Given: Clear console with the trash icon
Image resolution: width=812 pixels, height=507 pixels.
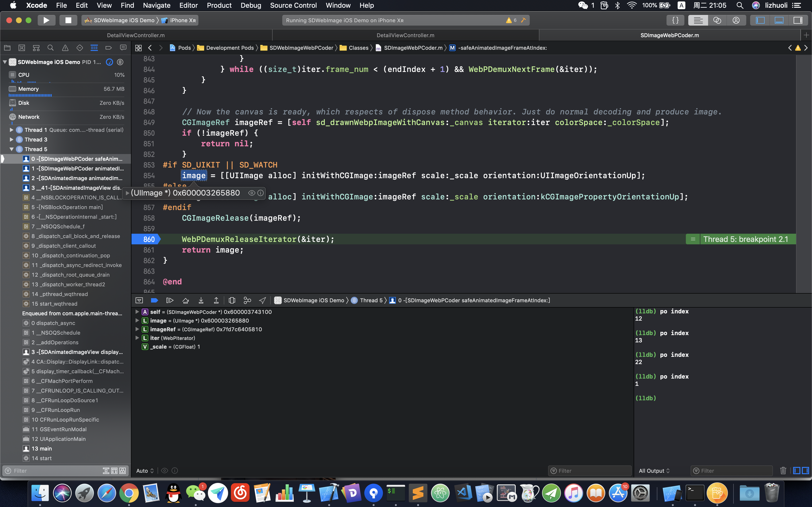Looking at the screenshot, I should pos(783,471).
